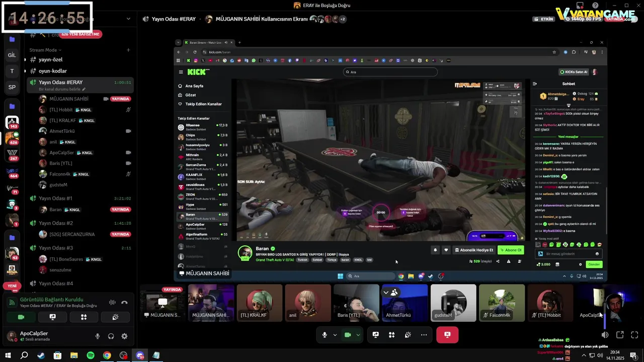Image resolution: width=644 pixels, height=362 pixels.
Task: Open Spotify from the Windows taskbar
Action: point(91,355)
